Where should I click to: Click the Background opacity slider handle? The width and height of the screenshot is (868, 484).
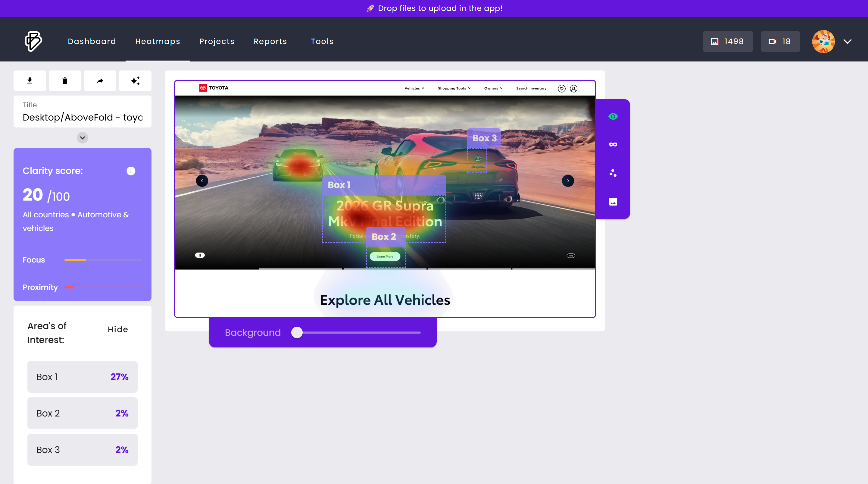click(x=297, y=332)
